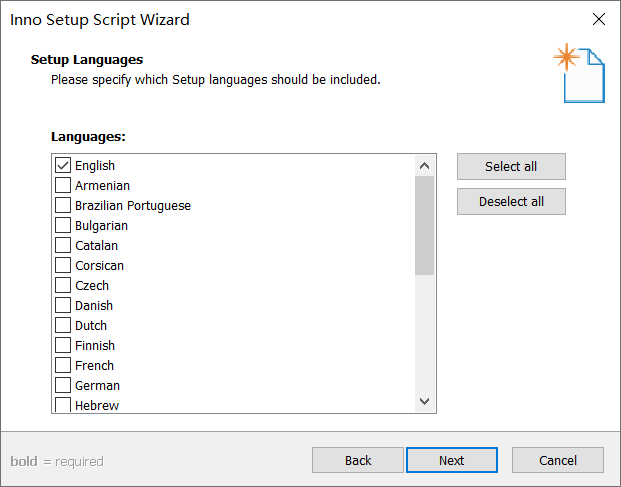Tick the German checkbox
Image resolution: width=621 pixels, height=487 pixels.
click(x=63, y=385)
